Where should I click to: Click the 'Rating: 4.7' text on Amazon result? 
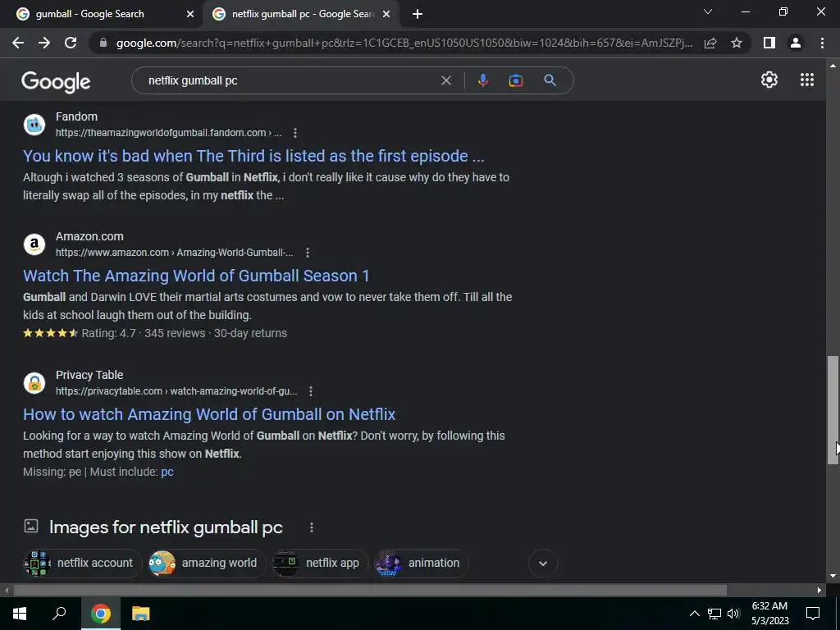point(109,333)
